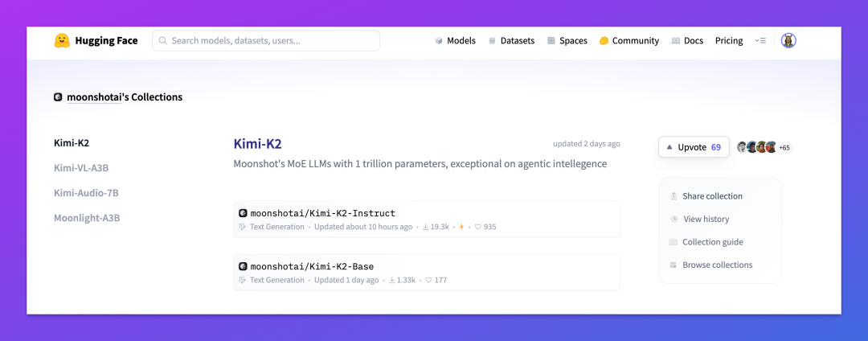Expand the more-options menu beside Pricing
The image size is (868, 341).
(x=760, y=40)
